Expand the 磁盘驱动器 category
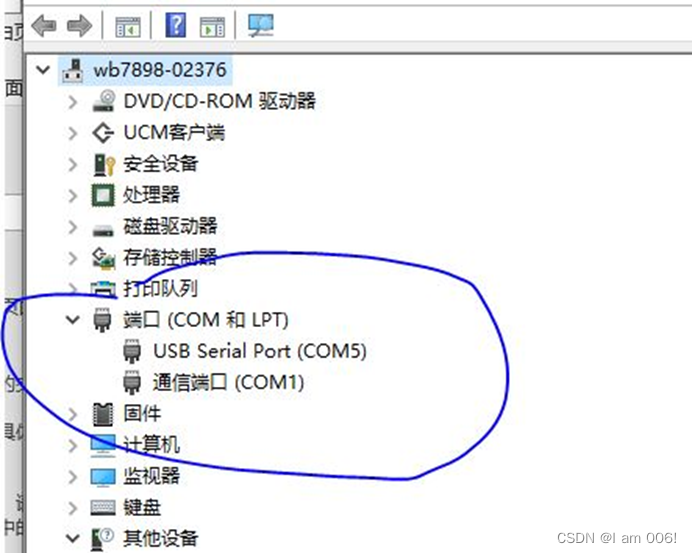Screen dimensions: 692x553 pyautogui.click(x=72, y=227)
